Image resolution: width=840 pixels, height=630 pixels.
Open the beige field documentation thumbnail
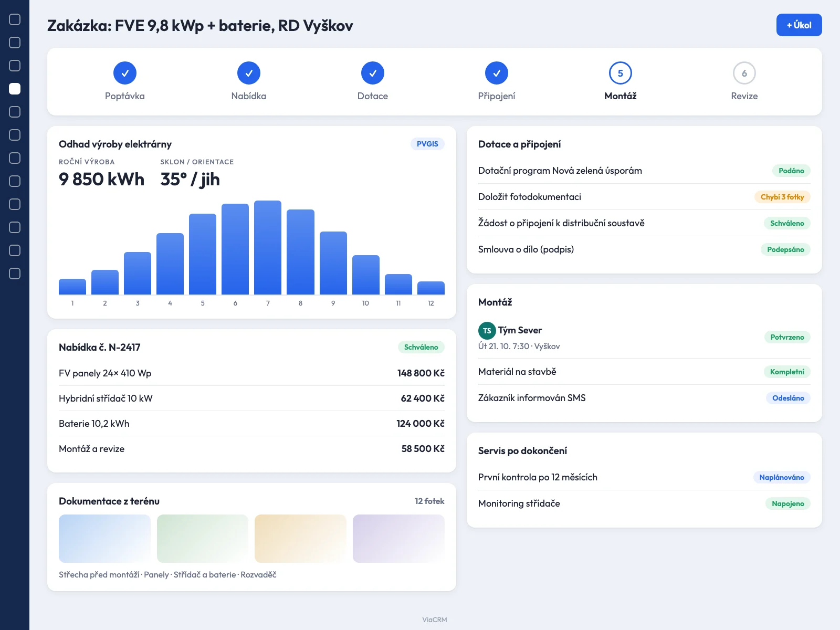coord(300,539)
